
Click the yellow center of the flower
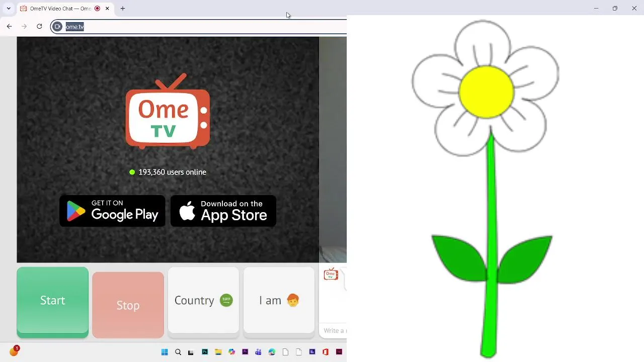(x=487, y=92)
